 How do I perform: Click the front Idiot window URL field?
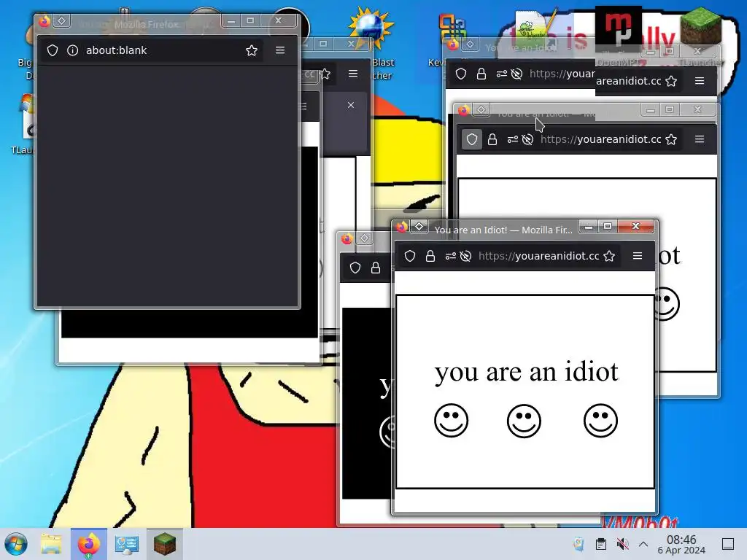click(x=538, y=256)
